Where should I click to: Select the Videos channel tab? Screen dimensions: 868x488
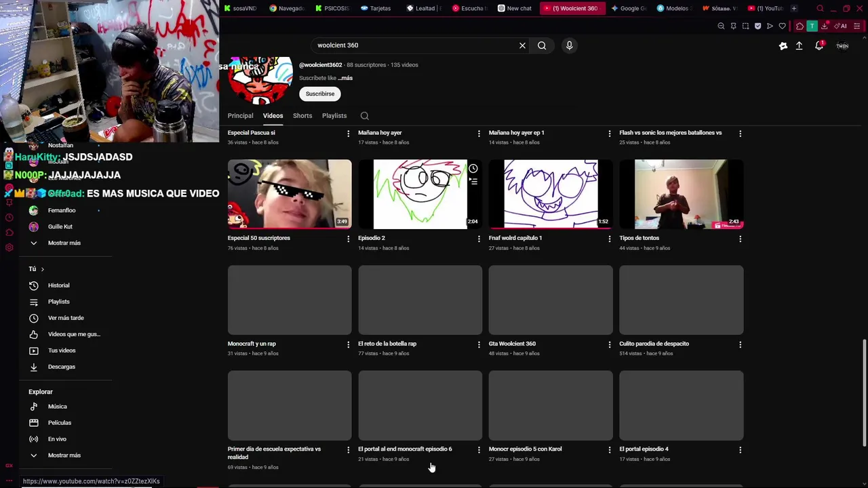273,116
